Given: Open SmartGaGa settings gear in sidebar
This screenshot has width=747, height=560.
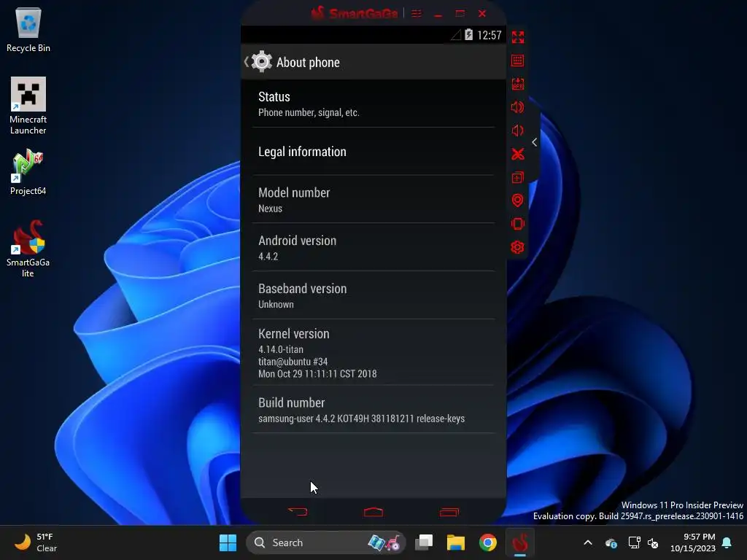Looking at the screenshot, I should [x=517, y=247].
